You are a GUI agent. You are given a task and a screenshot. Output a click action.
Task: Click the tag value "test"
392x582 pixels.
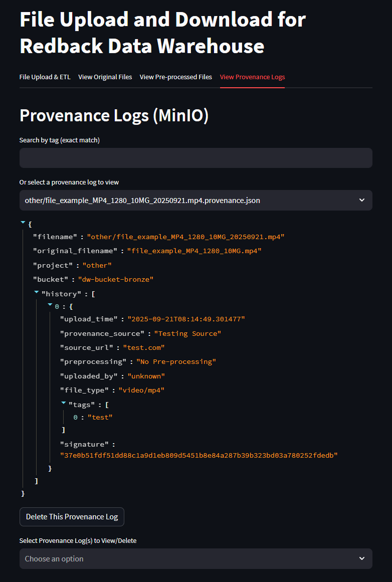pos(100,417)
